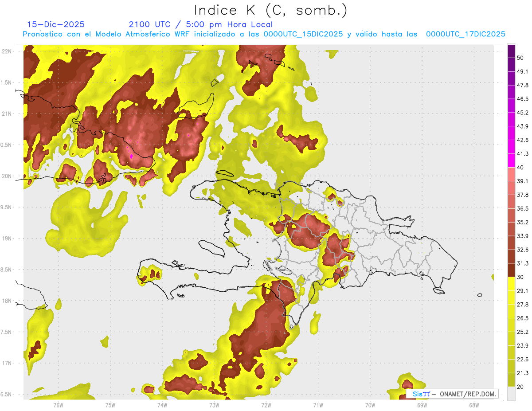Click the '46.5' value on the colorbar
Screen dimensions: 532x411
523,99
